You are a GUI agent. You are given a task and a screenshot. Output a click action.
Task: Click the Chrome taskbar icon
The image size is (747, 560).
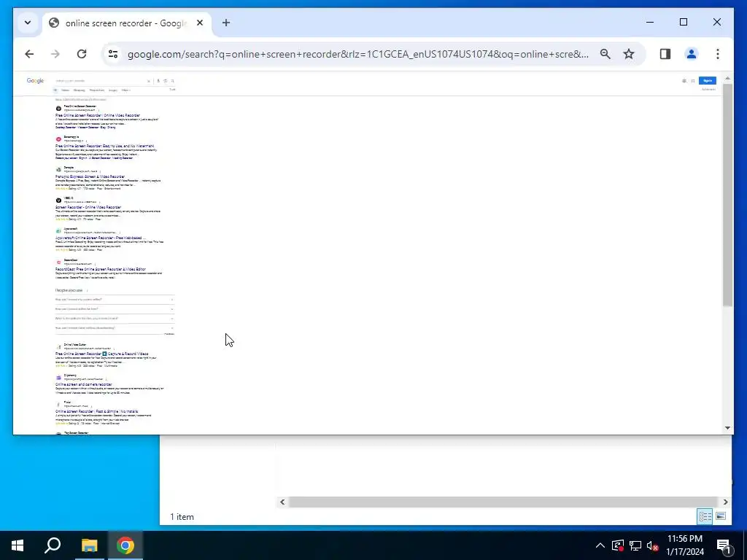[125, 545]
